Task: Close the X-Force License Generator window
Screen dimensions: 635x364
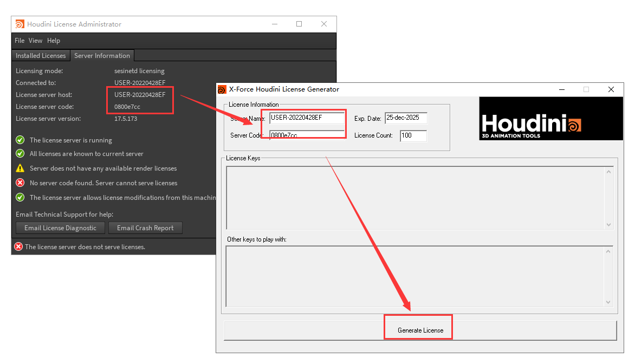Action: click(611, 89)
